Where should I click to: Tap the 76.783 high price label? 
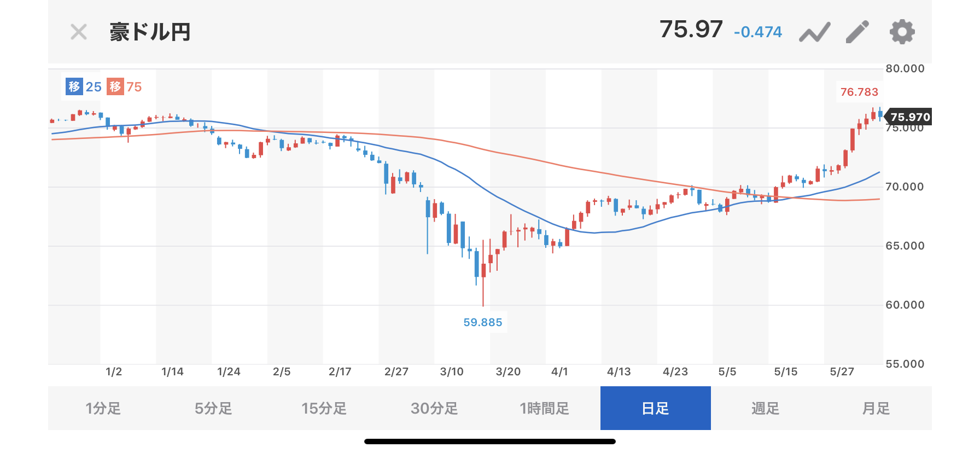859,92
